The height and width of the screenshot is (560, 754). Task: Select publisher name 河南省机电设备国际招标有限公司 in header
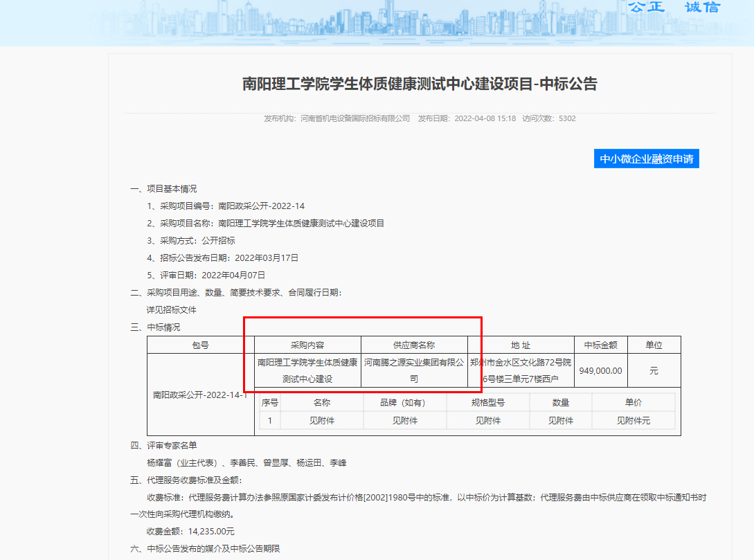(354, 118)
